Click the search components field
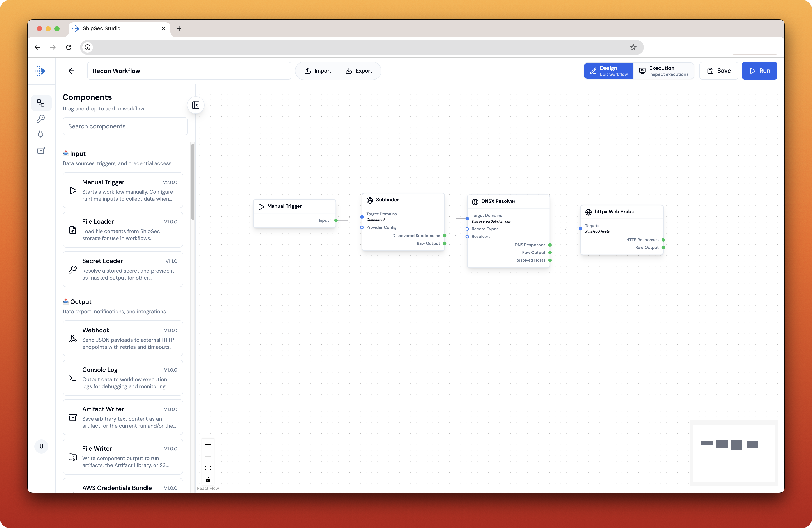 coord(125,126)
